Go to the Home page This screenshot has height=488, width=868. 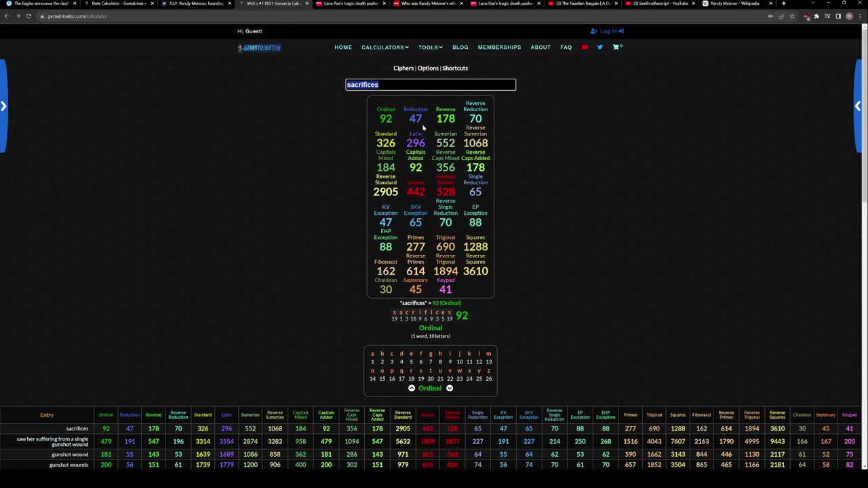(343, 47)
